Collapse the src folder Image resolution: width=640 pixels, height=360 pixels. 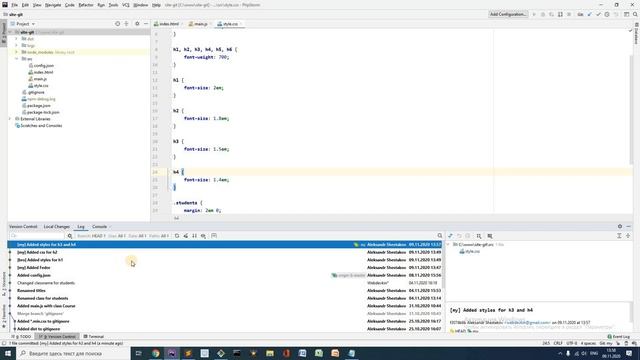[16, 59]
